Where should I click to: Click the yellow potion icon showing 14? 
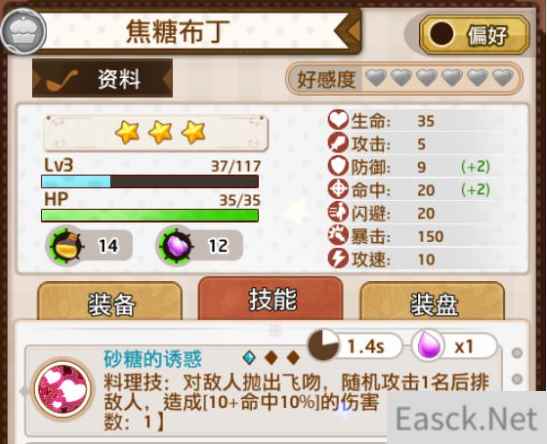pyautogui.click(x=66, y=245)
